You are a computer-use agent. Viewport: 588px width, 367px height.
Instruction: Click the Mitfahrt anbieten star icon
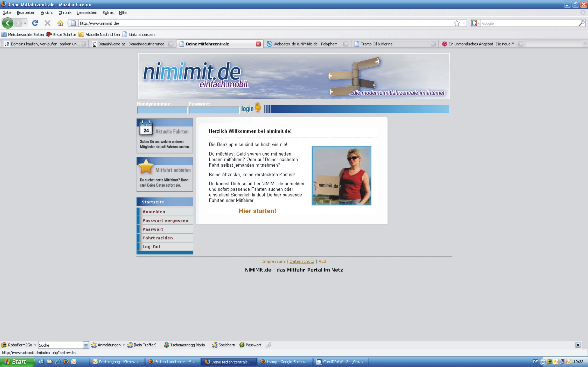coord(146,167)
